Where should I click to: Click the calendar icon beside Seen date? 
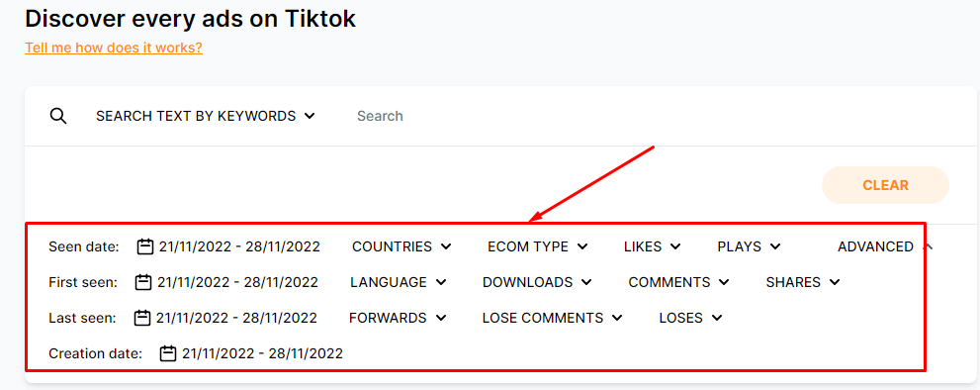point(145,246)
